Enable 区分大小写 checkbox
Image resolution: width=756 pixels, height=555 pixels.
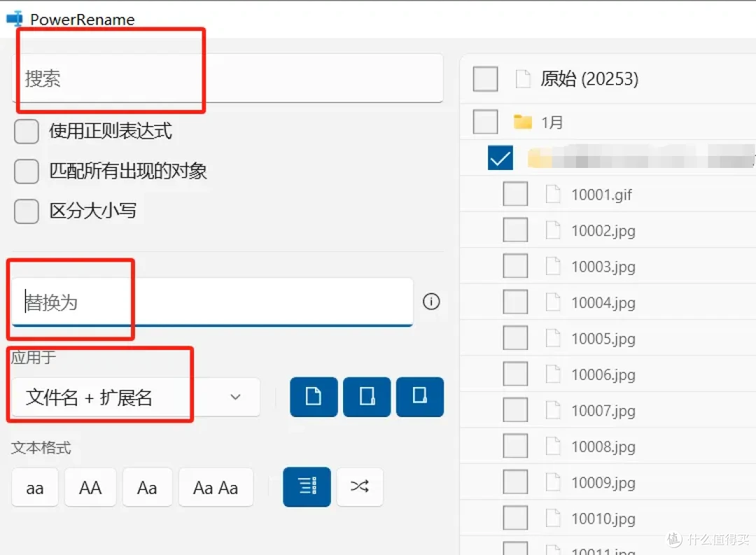(27, 211)
